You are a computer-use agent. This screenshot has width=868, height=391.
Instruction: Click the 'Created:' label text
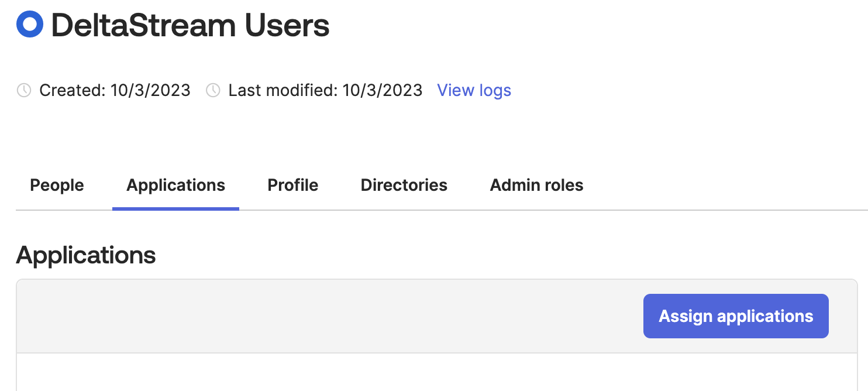point(72,90)
